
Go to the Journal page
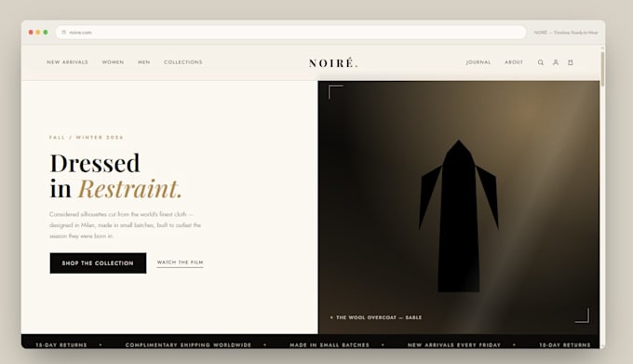pos(478,62)
